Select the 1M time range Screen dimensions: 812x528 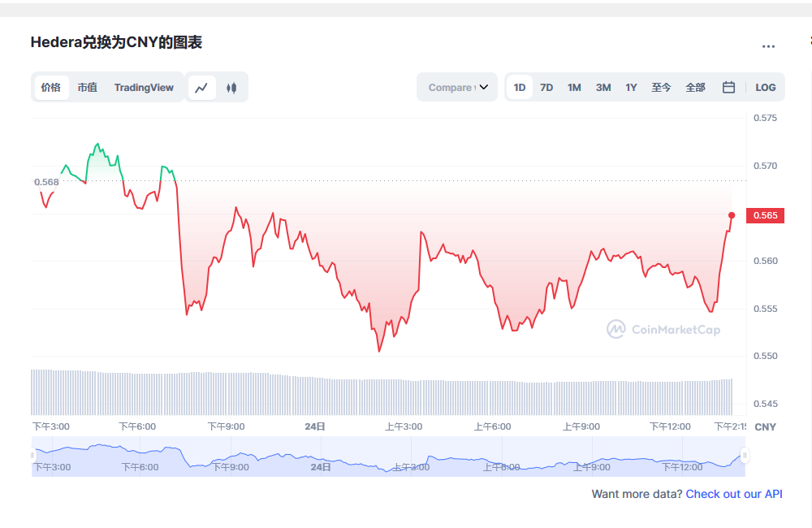click(x=574, y=88)
